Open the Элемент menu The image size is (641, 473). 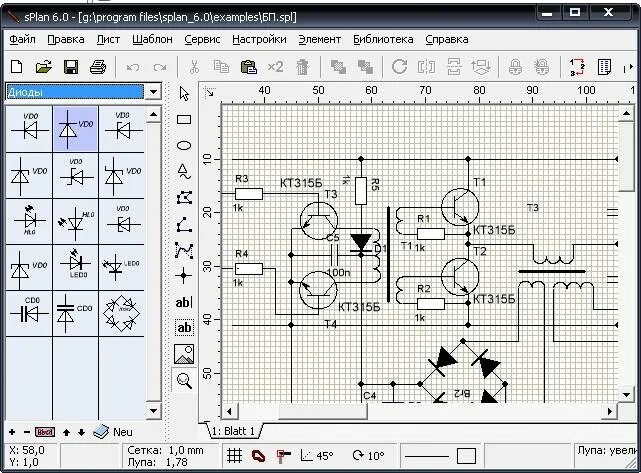(320, 39)
